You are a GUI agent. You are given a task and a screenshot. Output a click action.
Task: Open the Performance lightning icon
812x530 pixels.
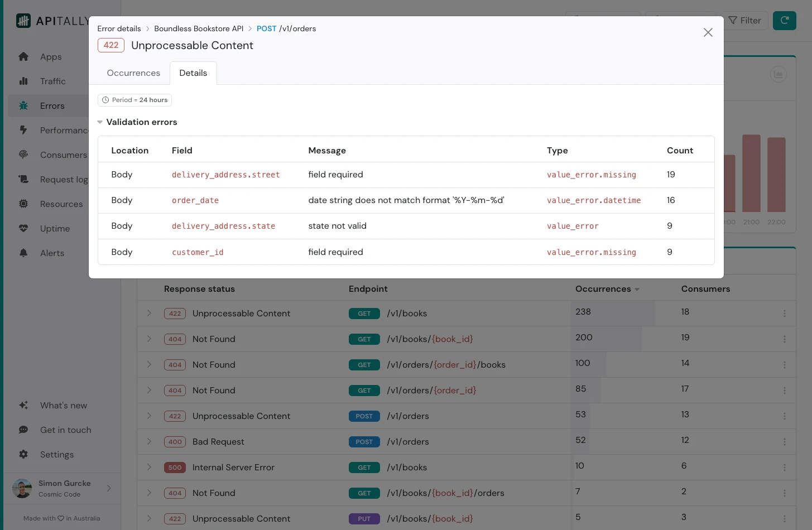tap(23, 130)
